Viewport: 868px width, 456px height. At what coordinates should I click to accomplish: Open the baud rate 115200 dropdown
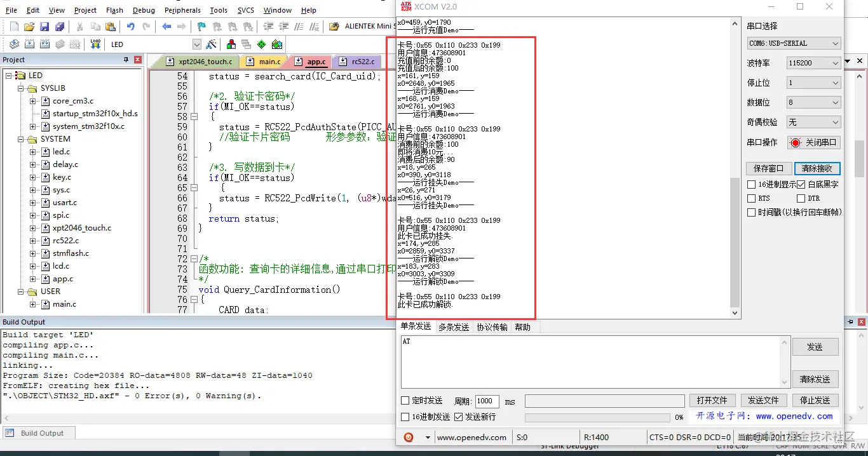point(814,63)
